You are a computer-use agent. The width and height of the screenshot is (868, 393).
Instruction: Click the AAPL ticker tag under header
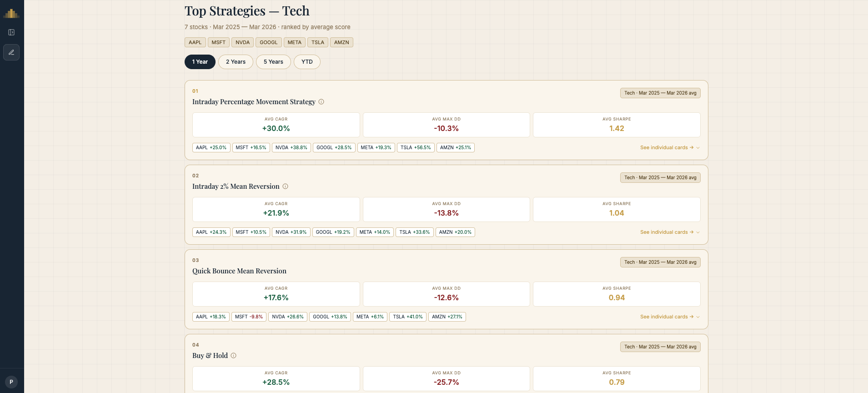[x=195, y=42]
